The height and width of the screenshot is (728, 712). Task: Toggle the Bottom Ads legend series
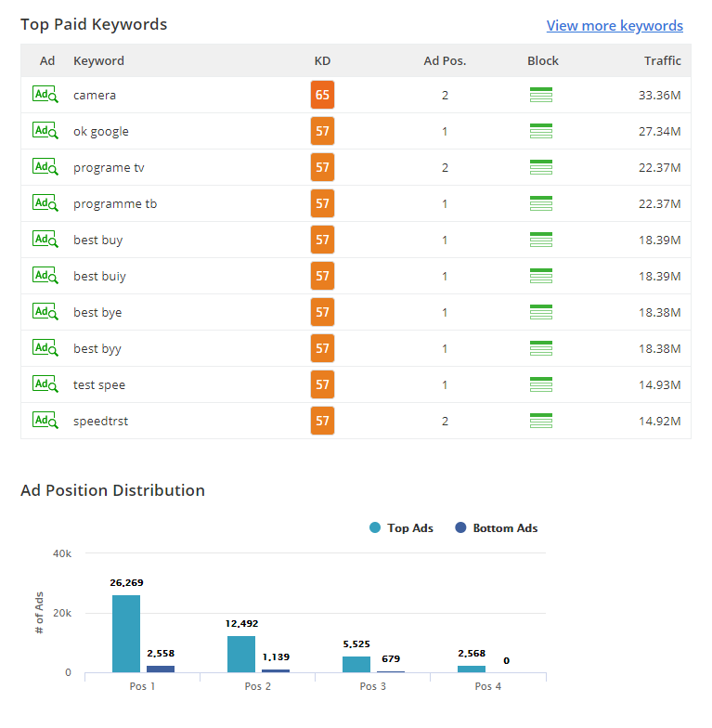[x=496, y=527]
